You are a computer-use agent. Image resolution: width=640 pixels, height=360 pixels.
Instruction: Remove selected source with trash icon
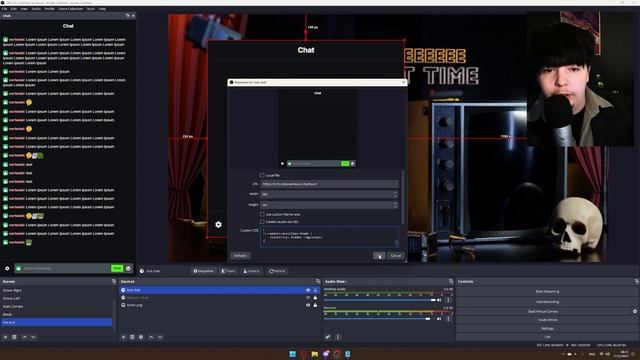coord(132,337)
